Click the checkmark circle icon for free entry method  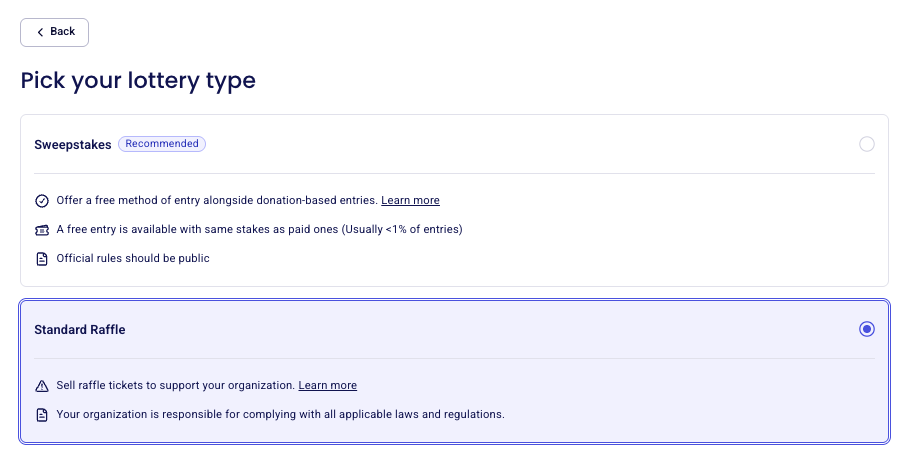click(x=42, y=201)
